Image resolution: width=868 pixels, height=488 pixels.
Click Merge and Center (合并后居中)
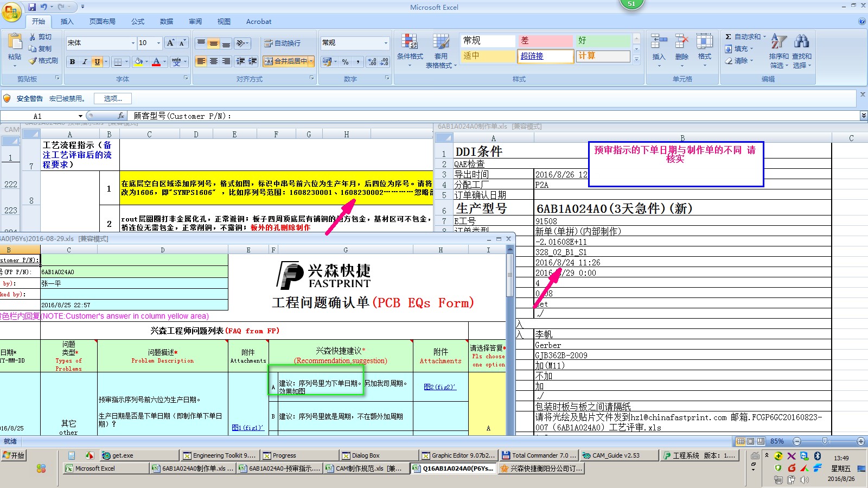(x=285, y=61)
